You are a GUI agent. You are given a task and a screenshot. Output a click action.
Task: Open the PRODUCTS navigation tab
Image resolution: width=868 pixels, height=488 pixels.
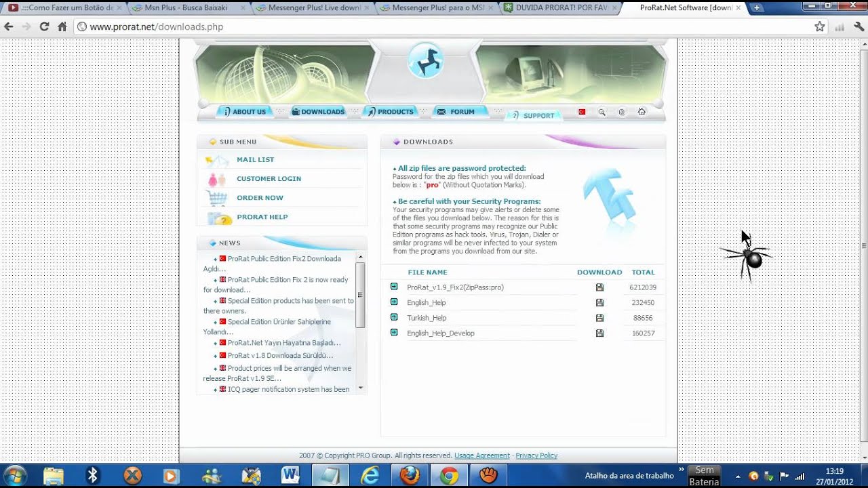click(391, 112)
